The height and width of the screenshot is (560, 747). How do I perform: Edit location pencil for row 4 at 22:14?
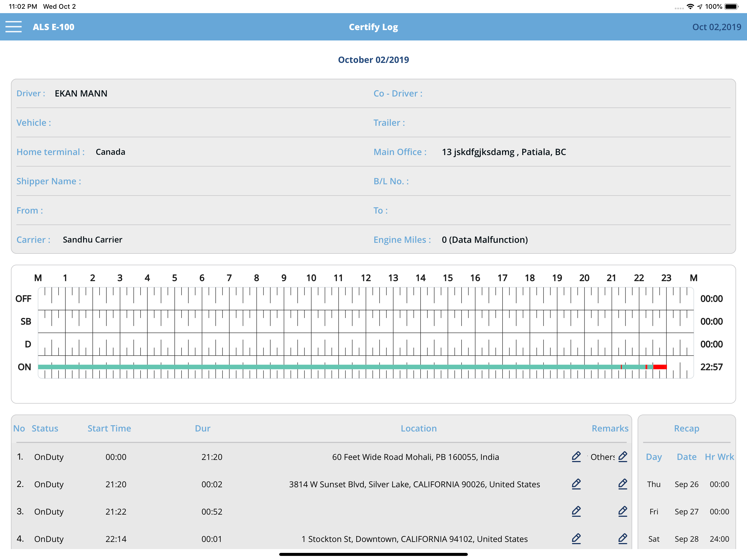tap(576, 539)
